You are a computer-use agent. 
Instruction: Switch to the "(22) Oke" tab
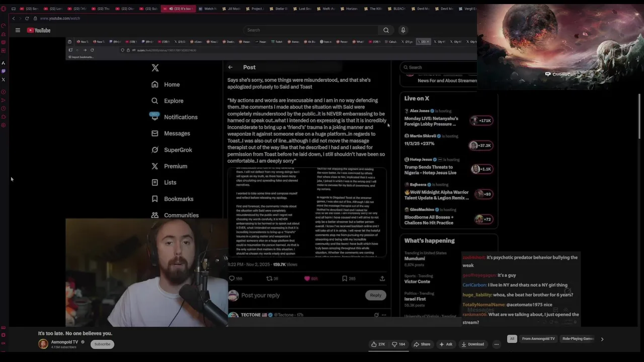pyautogui.click(x=124, y=9)
